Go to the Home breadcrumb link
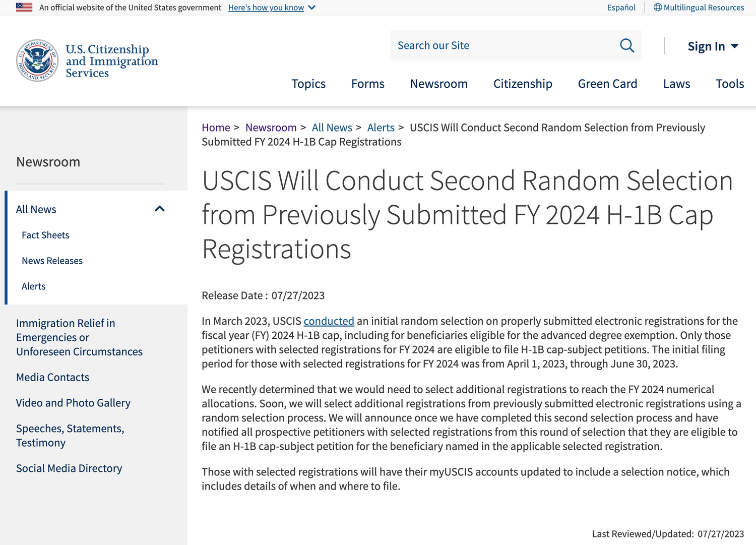This screenshot has width=756, height=545. (216, 128)
